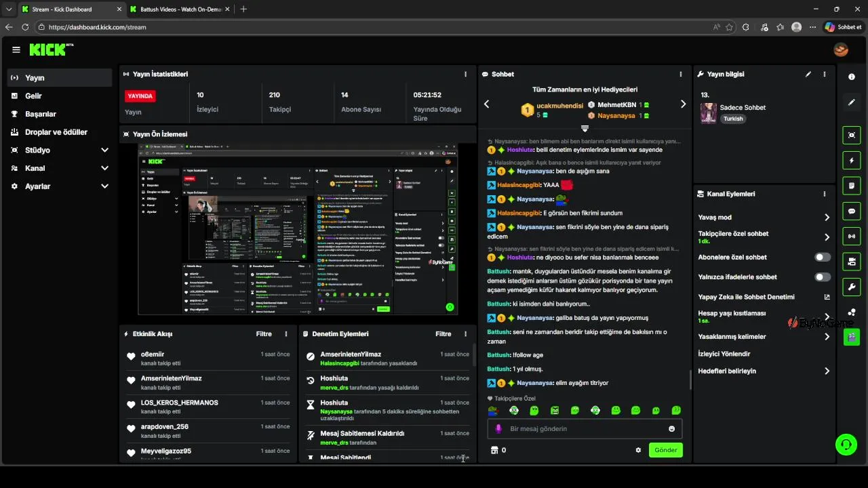Viewport: 868px width, 488px height.
Task: Click the first emote in the quick emote row
Action: point(493,410)
